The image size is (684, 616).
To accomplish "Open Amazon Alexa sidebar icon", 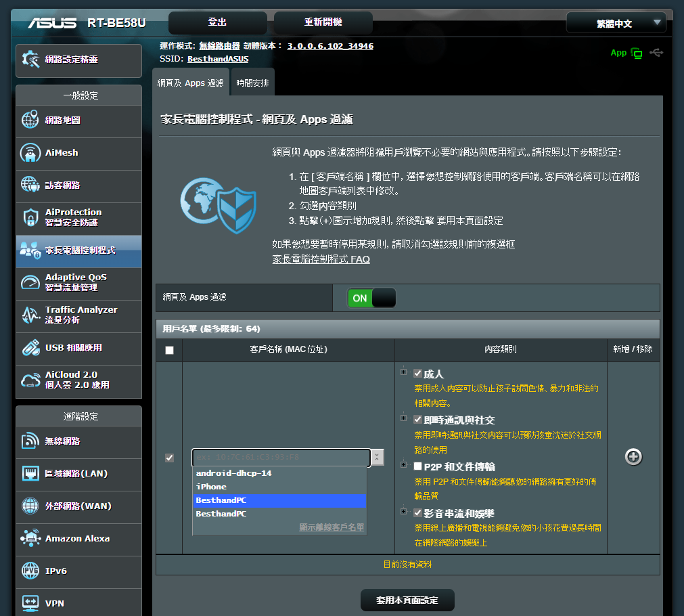I will click(30, 538).
